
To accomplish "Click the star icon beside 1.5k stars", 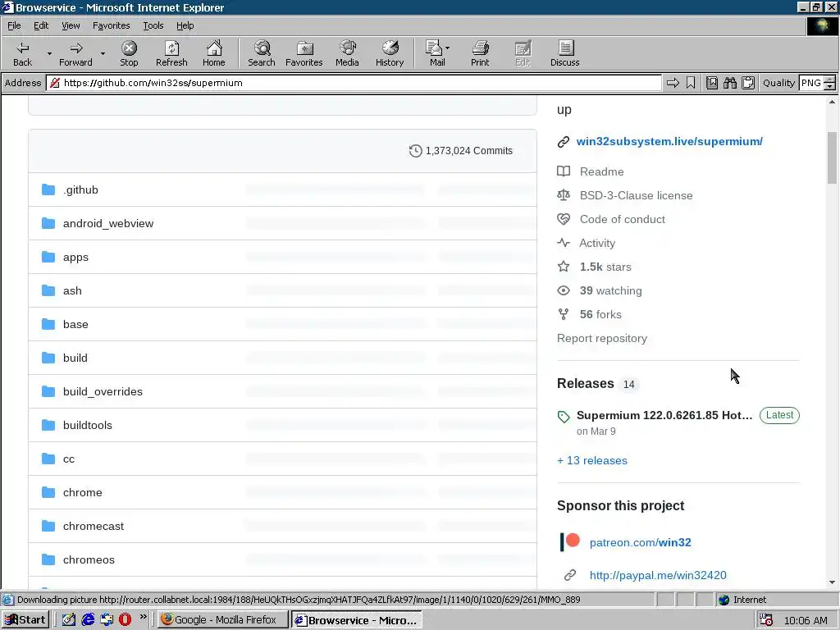I will pos(564,267).
